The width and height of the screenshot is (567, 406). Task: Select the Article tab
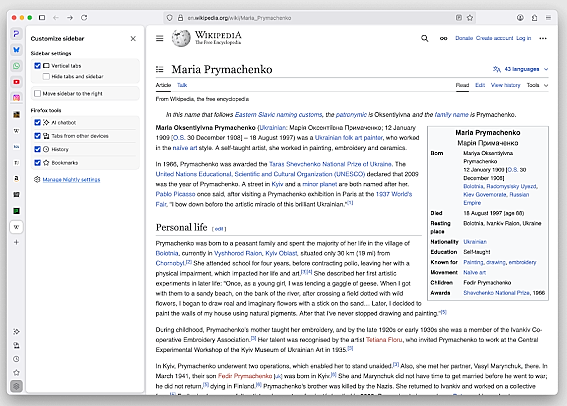click(x=163, y=85)
